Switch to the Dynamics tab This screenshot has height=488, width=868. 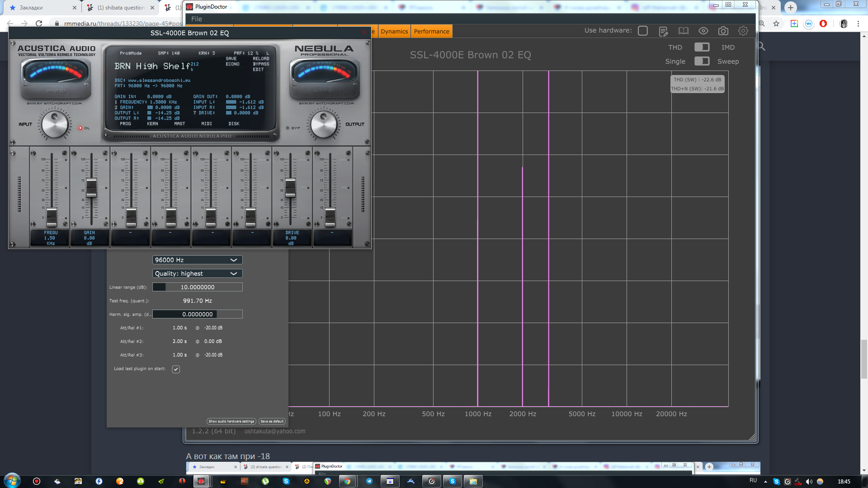coord(394,31)
